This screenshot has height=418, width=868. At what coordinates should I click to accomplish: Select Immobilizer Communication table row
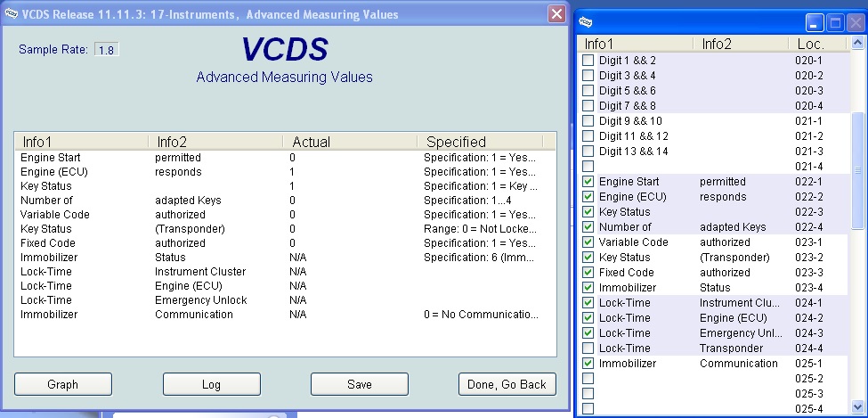tap(285, 315)
